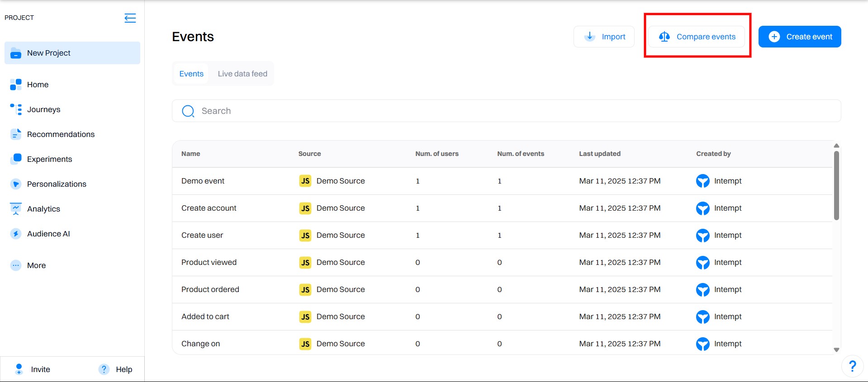868x382 pixels.
Task: Open Journeys via its sidebar icon
Action: pos(16,109)
